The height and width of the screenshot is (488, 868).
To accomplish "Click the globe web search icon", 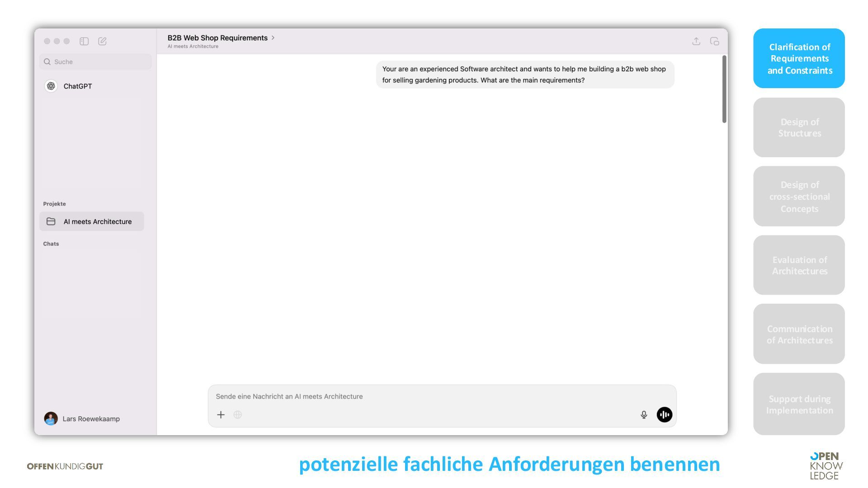I will (237, 414).
